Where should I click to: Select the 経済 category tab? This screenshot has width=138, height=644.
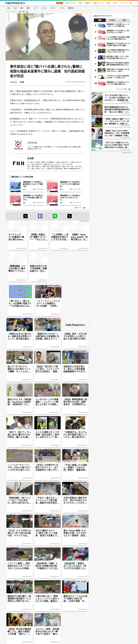(x=22, y=8)
